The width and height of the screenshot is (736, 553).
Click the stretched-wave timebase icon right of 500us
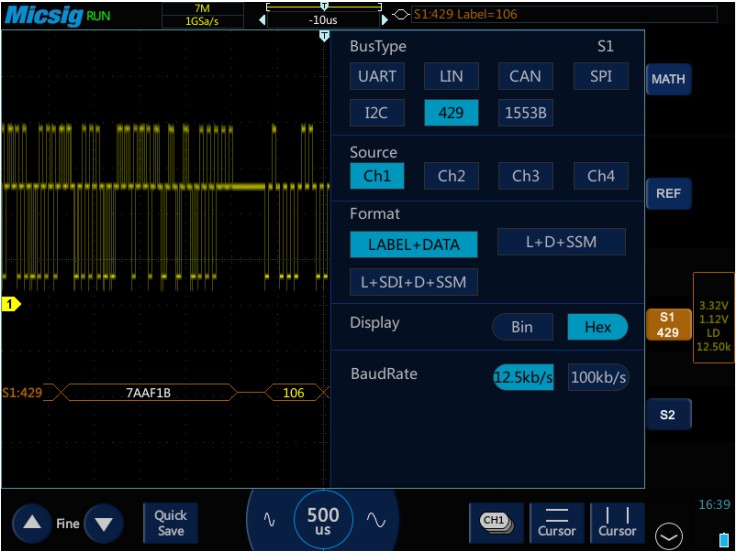[376, 520]
